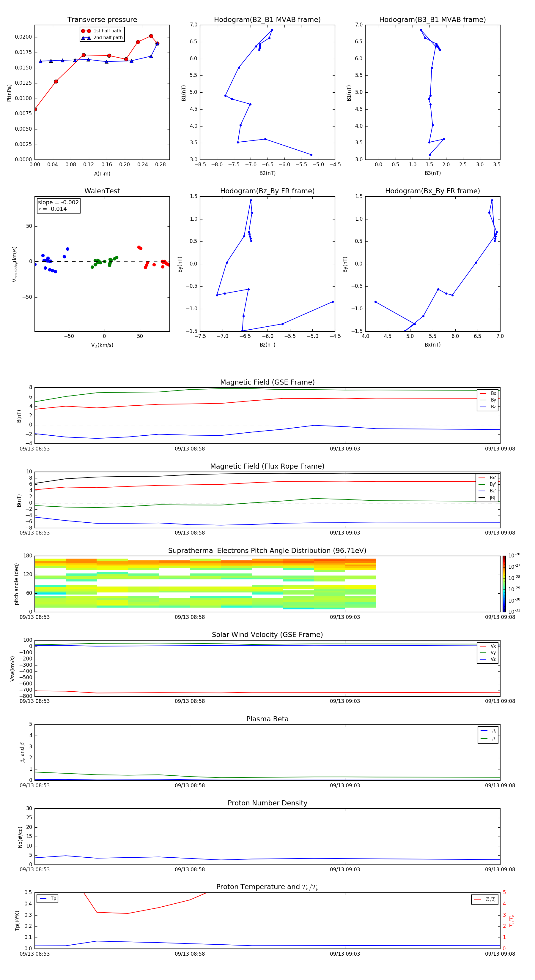Click 'Vsw(km/s)' axis label

pyautogui.click(x=12, y=668)
